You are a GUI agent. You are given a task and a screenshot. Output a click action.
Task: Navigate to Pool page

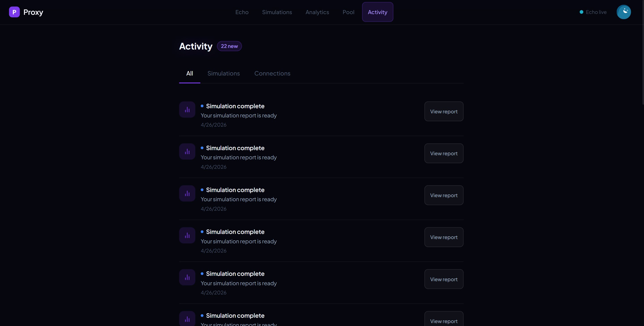coord(348,12)
